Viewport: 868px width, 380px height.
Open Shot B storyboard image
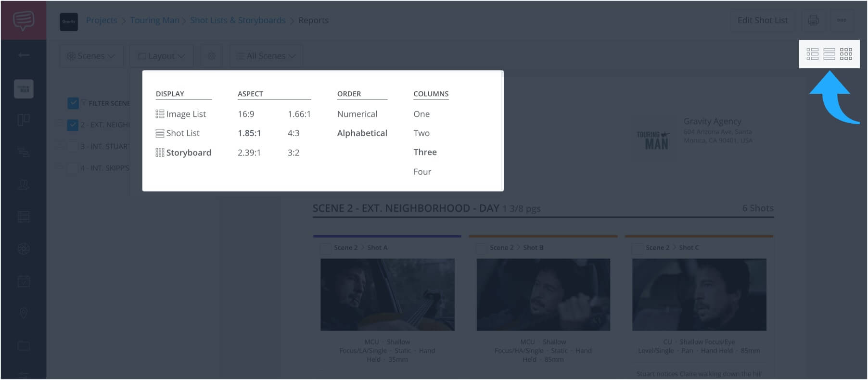[543, 294]
